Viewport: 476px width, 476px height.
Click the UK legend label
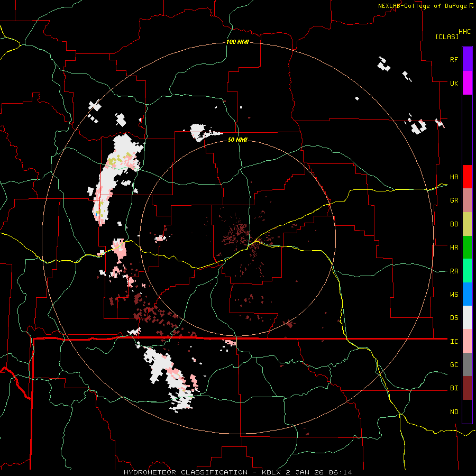(454, 83)
